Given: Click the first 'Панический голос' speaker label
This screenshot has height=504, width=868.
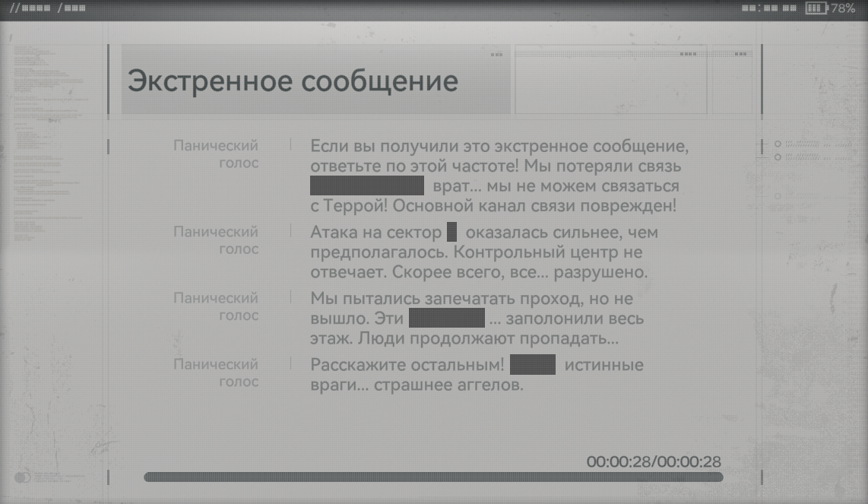Looking at the screenshot, I should [x=216, y=154].
